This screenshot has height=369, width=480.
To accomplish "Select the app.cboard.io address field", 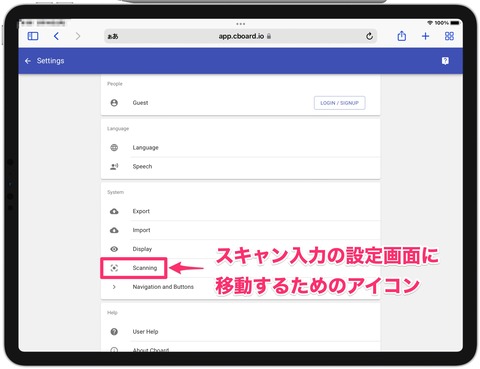I will 241,36.
